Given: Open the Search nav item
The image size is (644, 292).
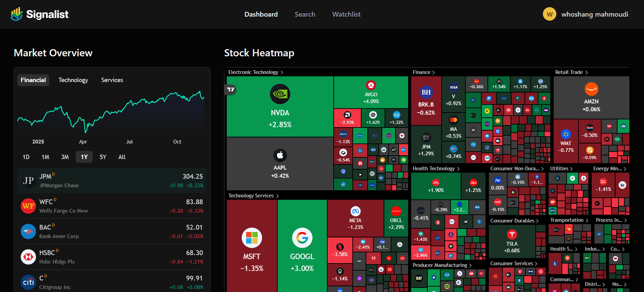Looking at the screenshot, I should (305, 14).
